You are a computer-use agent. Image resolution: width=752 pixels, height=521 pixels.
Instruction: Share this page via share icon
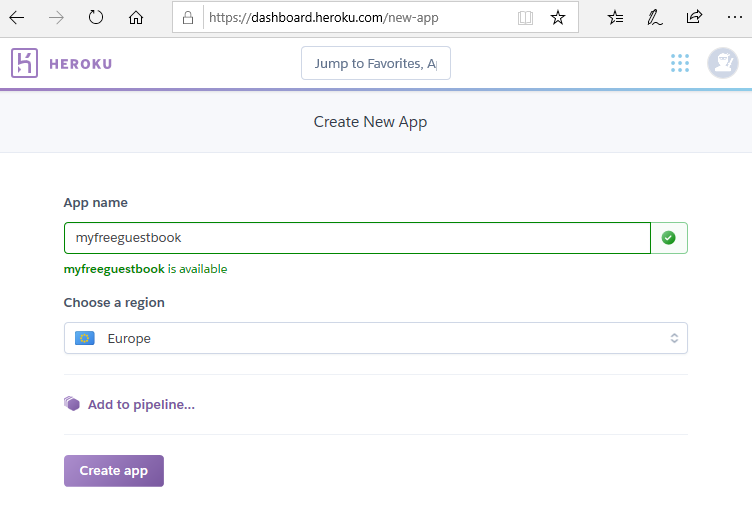coord(694,17)
